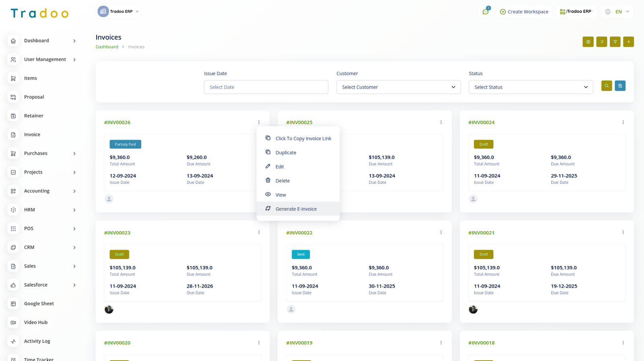This screenshot has width=644, height=361.
Task: Click the Create Workspace button
Action: [x=524, y=12]
